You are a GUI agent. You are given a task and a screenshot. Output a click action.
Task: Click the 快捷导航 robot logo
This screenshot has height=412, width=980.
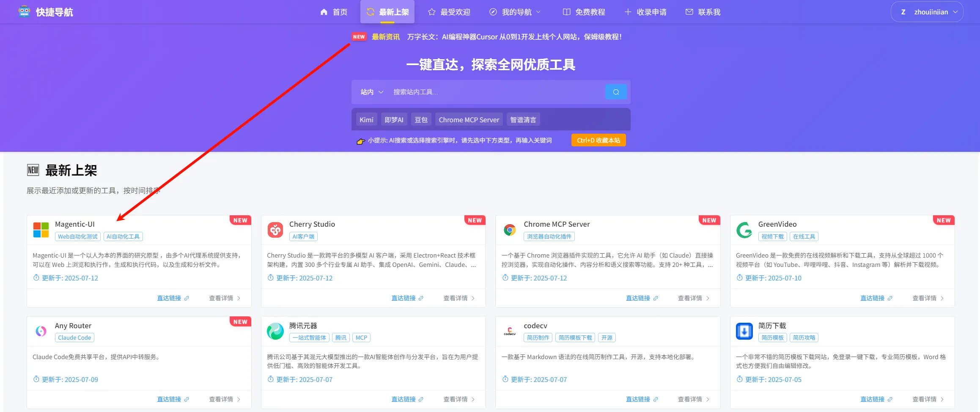pyautogui.click(x=24, y=11)
